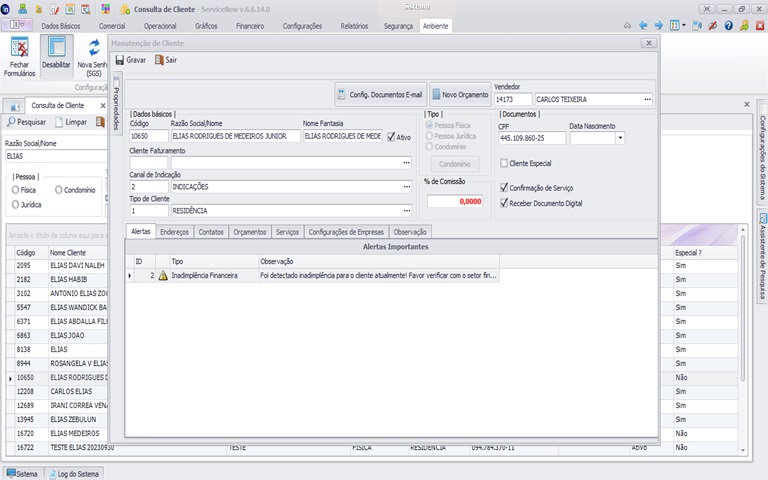768x480 pixels.
Task: Toggle Receber Documento Digital checkbox
Action: coord(503,203)
